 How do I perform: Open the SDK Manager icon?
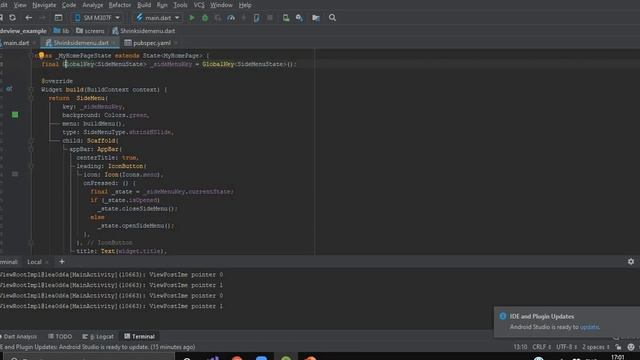(299, 18)
